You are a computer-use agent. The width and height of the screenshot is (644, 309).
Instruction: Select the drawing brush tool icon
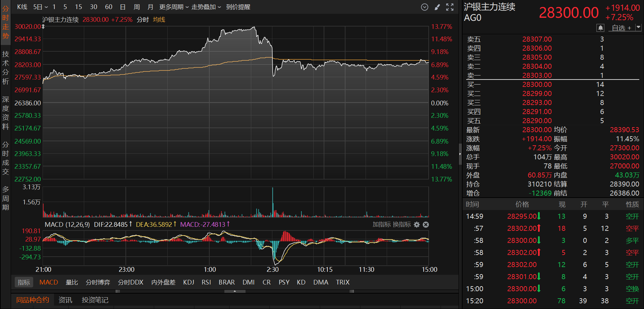pyautogui.click(x=437, y=7)
